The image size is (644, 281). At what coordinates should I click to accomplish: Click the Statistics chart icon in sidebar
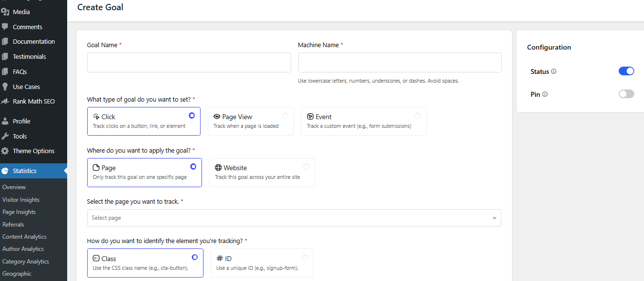click(x=5, y=171)
